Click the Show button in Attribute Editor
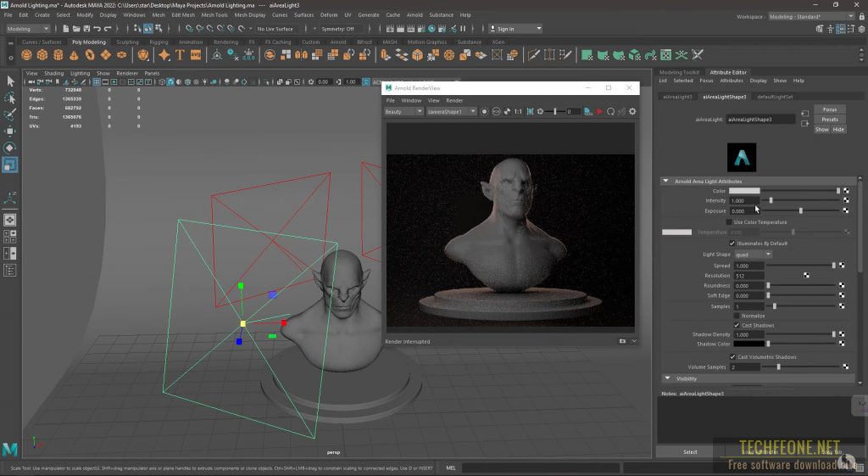 click(x=821, y=129)
